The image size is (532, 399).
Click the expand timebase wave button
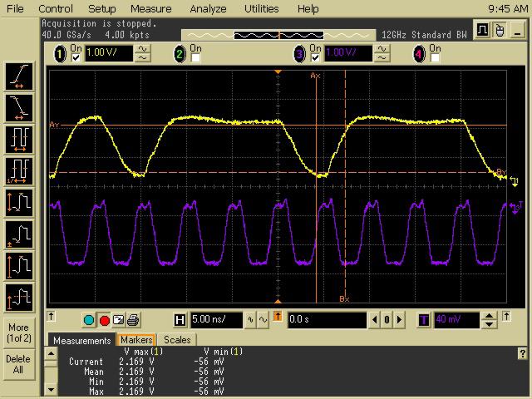point(264,320)
